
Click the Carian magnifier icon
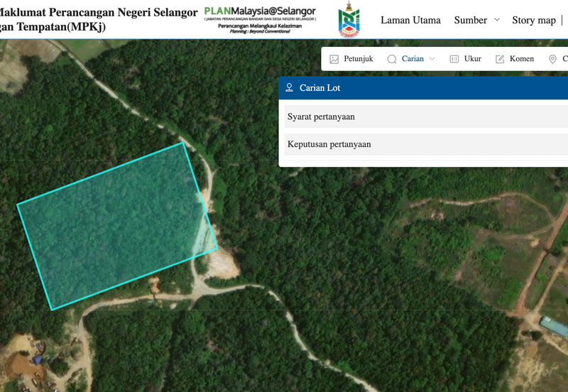(x=391, y=60)
